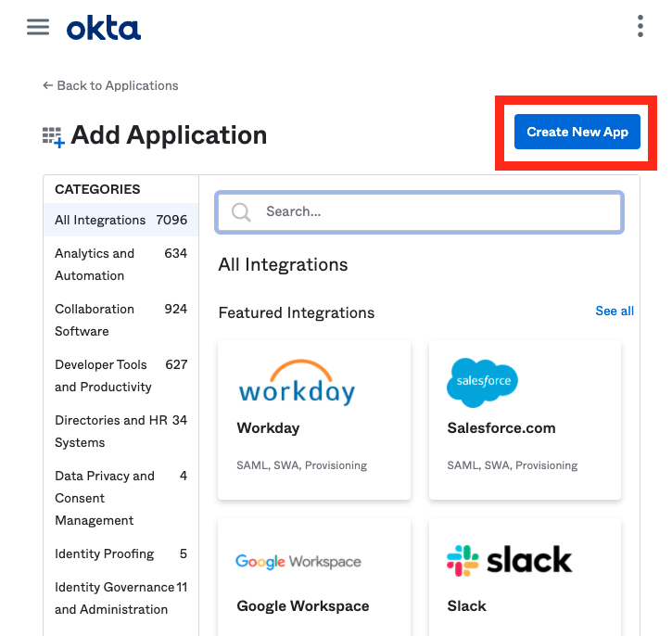This screenshot has width=672, height=636.
Task: Click Workday's SAML, SWA, Provisioning text
Action: click(x=302, y=465)
